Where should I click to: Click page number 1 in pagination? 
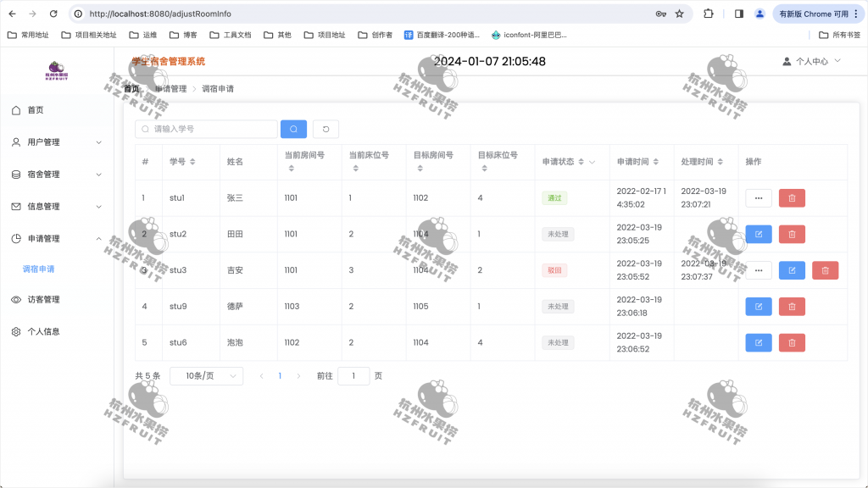click(x=281, y=375)
